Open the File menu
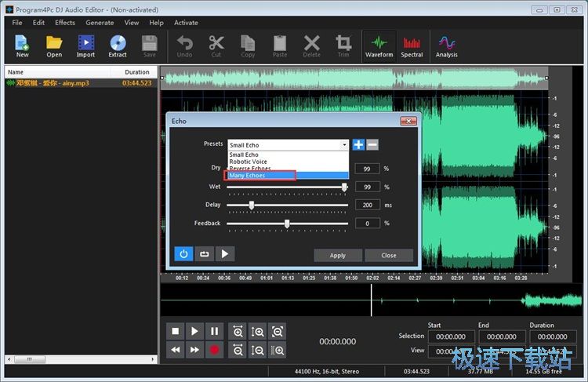Screen dimensions: 588x382 tap(17, 23)
